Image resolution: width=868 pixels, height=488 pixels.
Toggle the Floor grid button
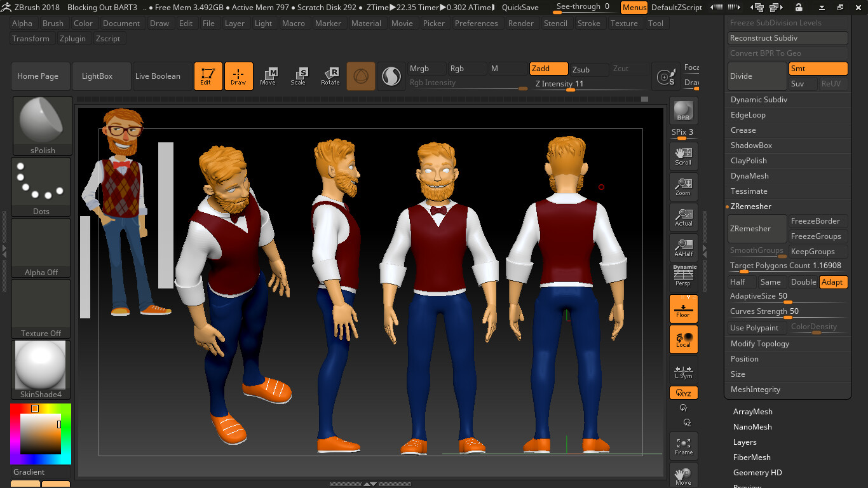point(684,309)
